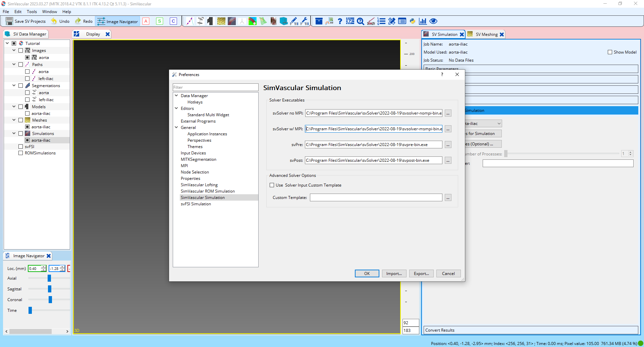Open the Simulation tool icon in toolbar
Image resolution: width=644 pixels, height=347 pixels.
[231, 21]
